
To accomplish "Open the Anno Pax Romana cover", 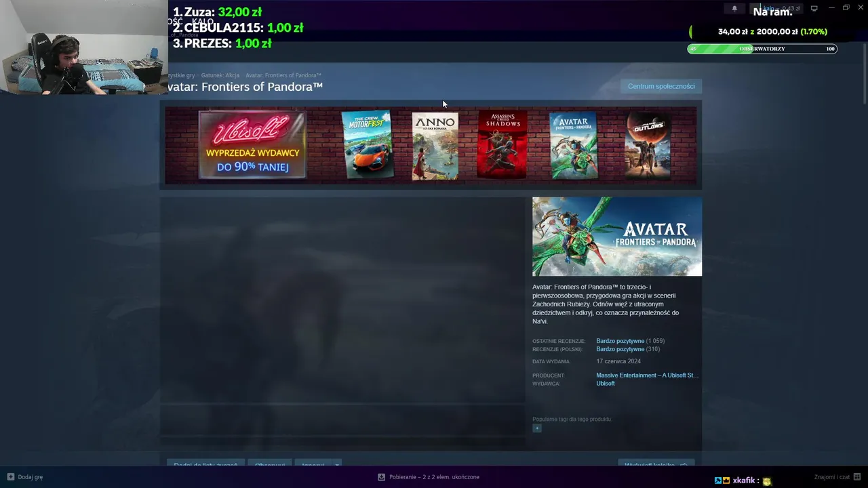I will click(435, 146).
